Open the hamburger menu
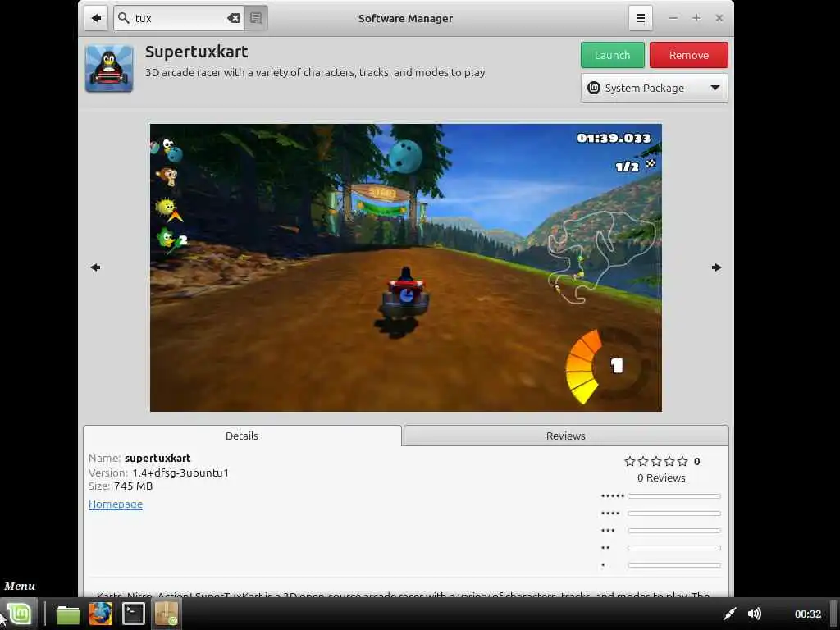The height and width of the screenshot is (630, 840). [640, 18]
